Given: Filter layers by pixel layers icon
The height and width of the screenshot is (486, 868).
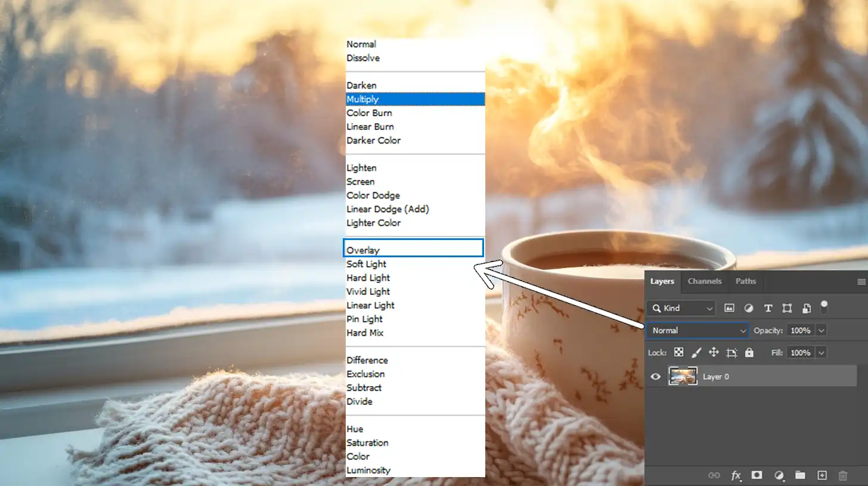Looking at the screenshot, I should point(728,308).
